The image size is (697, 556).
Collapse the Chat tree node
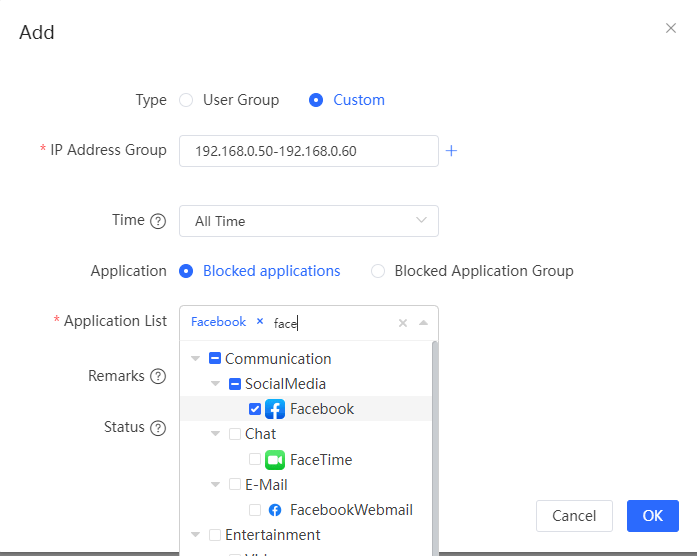point(215,434)
